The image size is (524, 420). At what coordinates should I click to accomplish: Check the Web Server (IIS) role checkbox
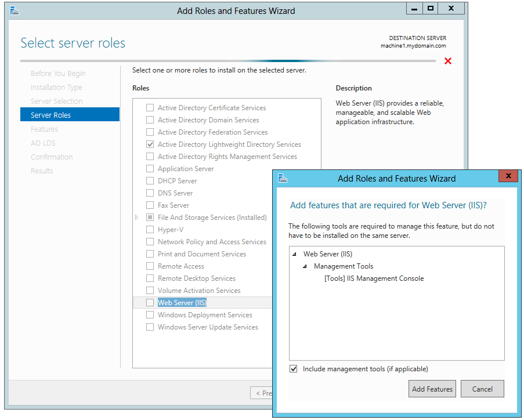click(150, 303)
